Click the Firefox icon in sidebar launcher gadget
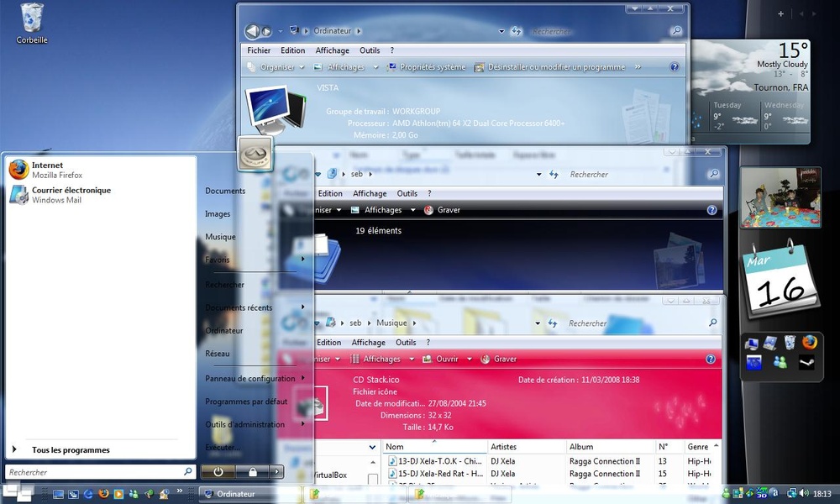This screenshot has height=504, width=840. pyautogui.click(x=810, y=342)
